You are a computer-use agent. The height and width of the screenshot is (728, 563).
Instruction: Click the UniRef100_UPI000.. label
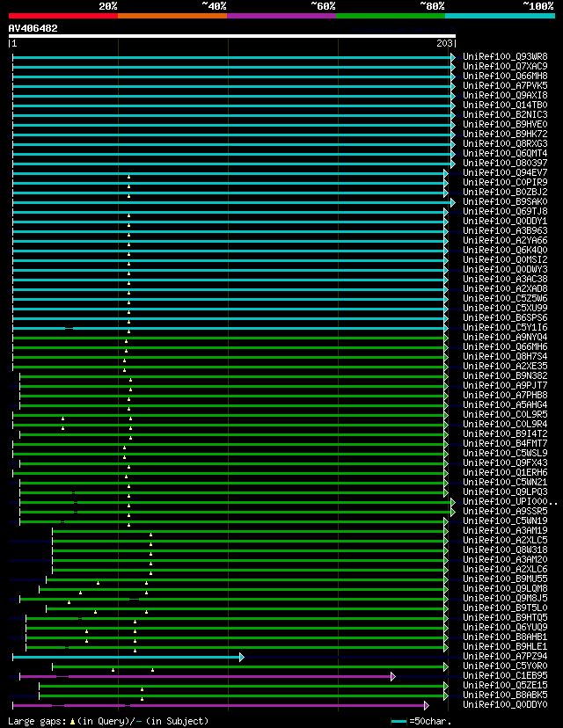point(510,502)
